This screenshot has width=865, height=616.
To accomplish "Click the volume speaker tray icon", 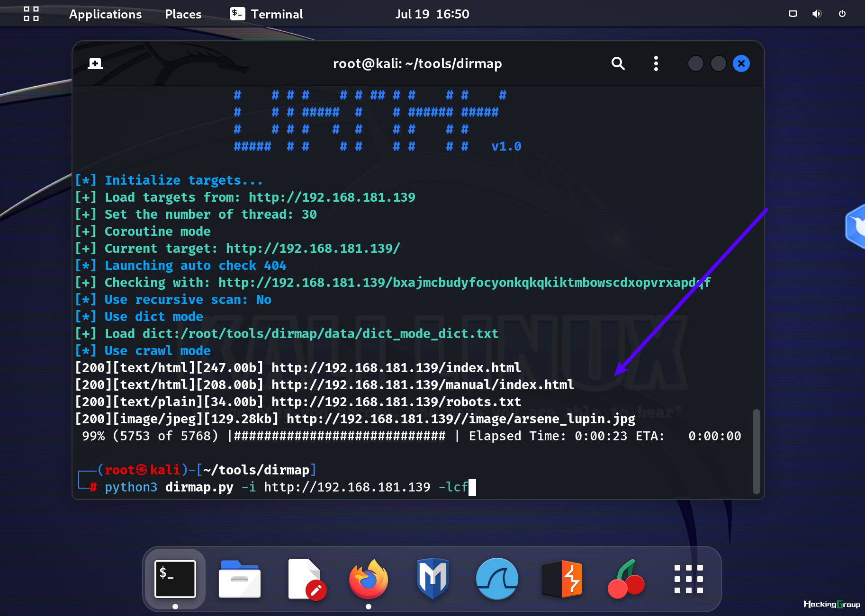I will coord(817,14).
